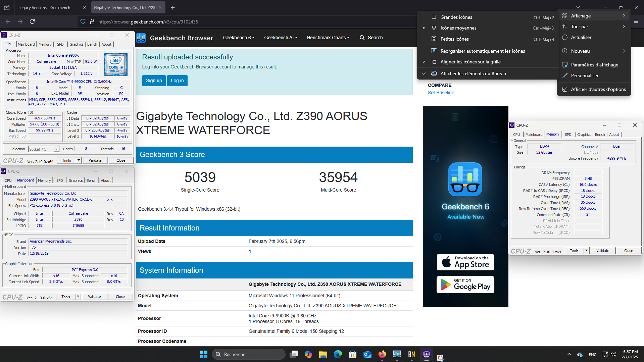
Task: Open the Geekbench AI dropdown menu
Action: click(x=281, y=38)
